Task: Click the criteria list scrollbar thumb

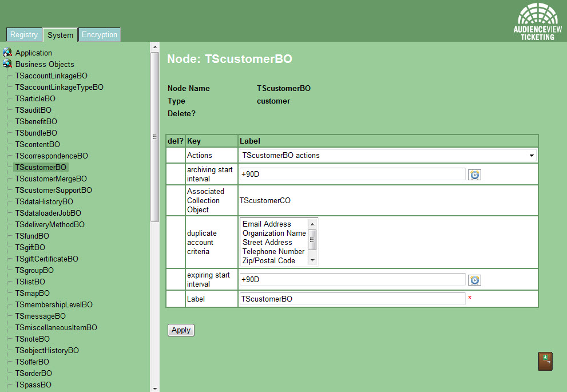Action: [x=312, y=239]
